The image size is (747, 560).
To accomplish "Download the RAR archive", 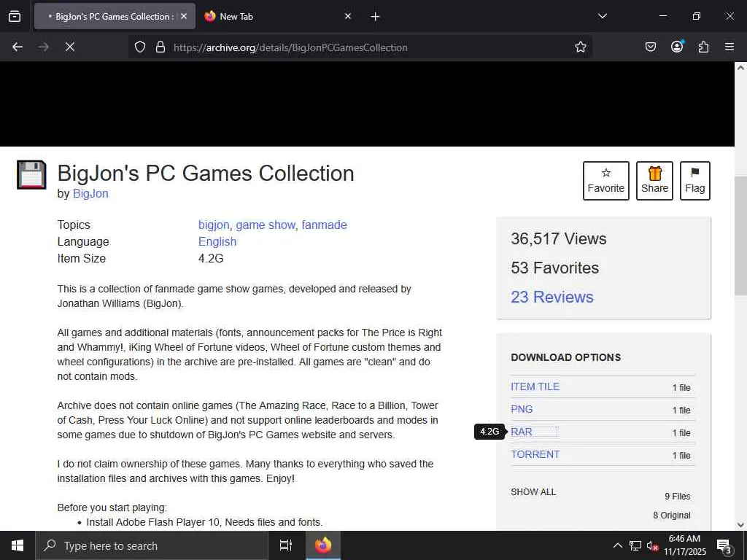I will tap(521, 432).
